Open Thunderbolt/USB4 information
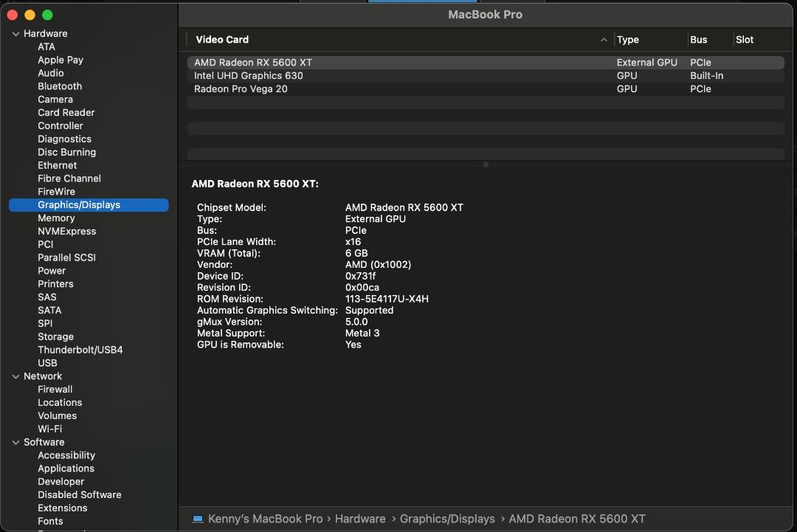This screenshot has width=797, height=532. point(80,350)
